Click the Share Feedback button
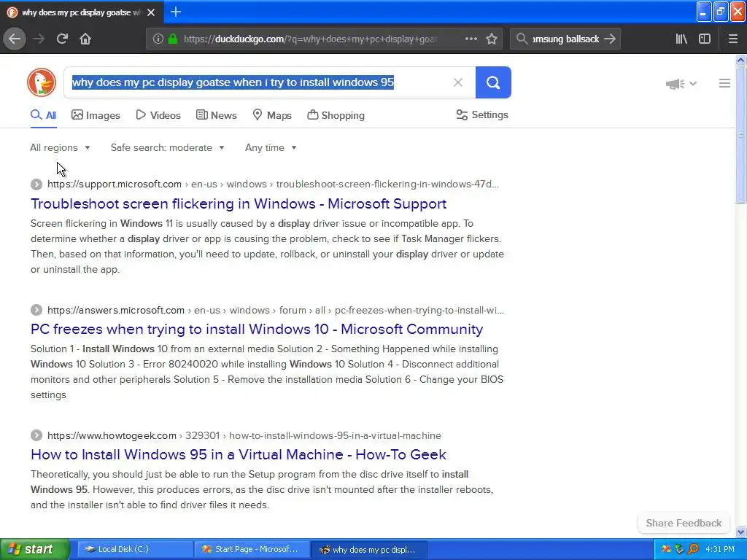Image resolution: width=747 pixels, height=560 pixels. tap(684, 523)
